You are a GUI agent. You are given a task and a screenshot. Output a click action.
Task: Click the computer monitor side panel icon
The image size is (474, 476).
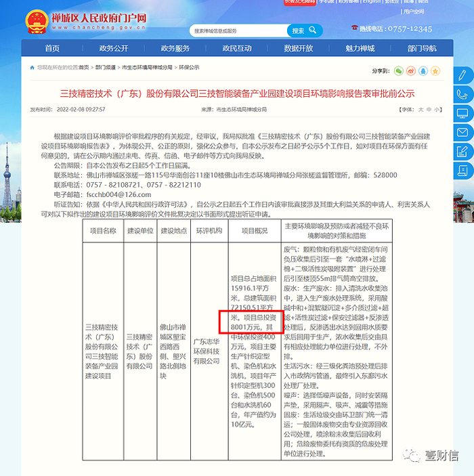click(462, 114)
